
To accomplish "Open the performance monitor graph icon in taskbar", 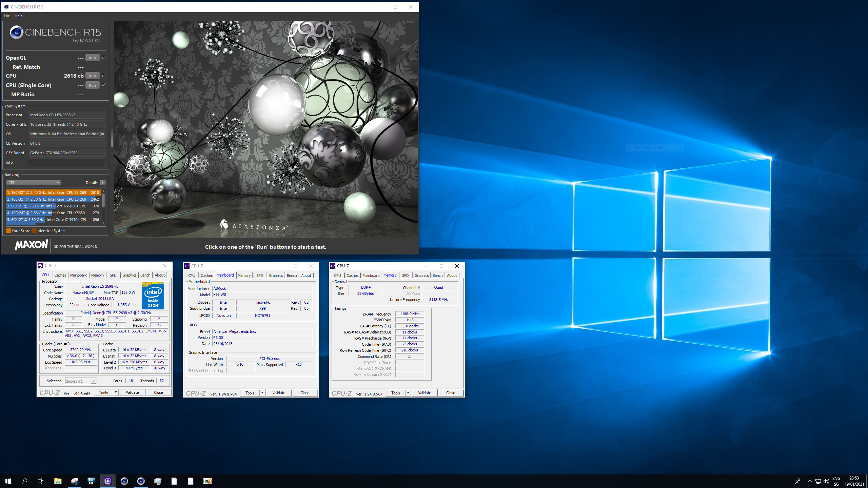I will click(x=158, y=481).
